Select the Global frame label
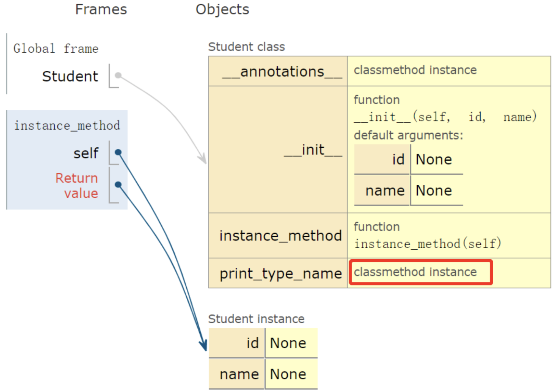Viewport: 554px width, 392px height. [x=56, y=49]
